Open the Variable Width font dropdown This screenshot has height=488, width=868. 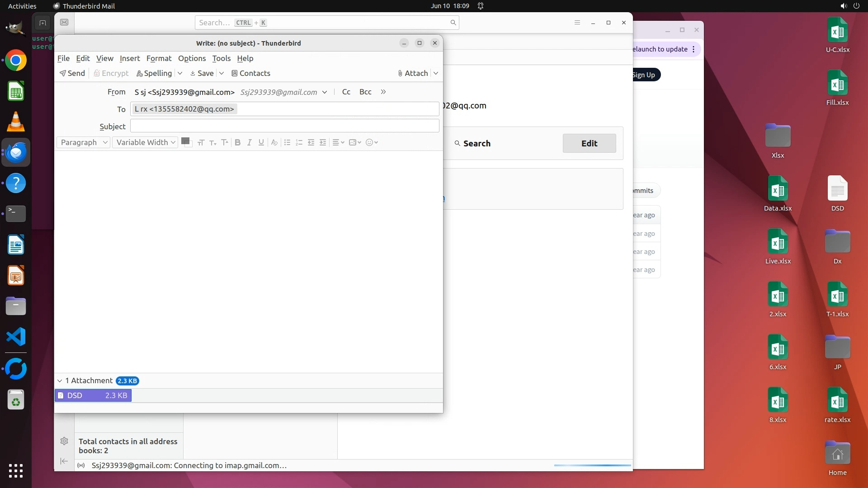tap(145, 142)
